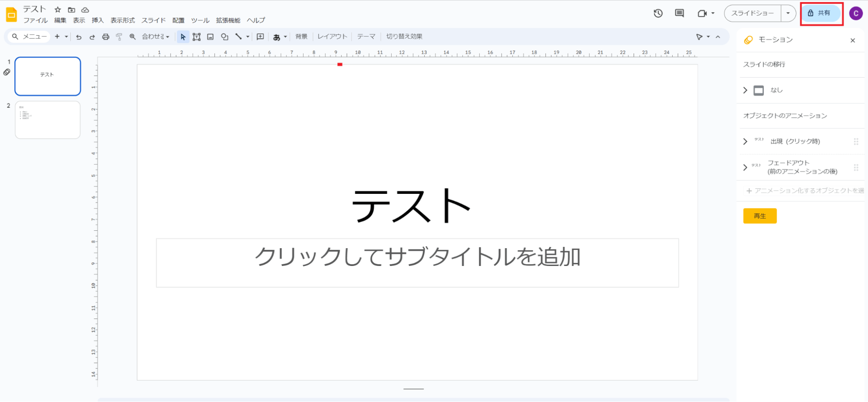Expand the 出現 (クリック時) animation
This screenshot has width=868, height=402.
745,142
